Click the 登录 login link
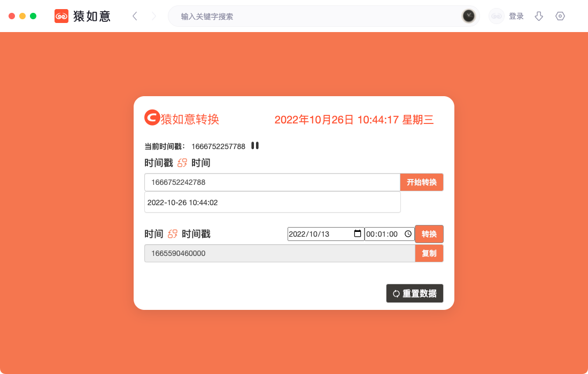The image size is (588, 374). click(x=516, y=16)
